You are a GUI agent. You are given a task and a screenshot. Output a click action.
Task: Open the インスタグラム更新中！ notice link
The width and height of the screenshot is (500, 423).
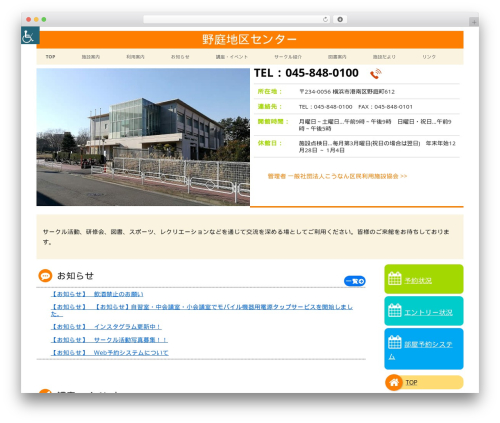106,327
